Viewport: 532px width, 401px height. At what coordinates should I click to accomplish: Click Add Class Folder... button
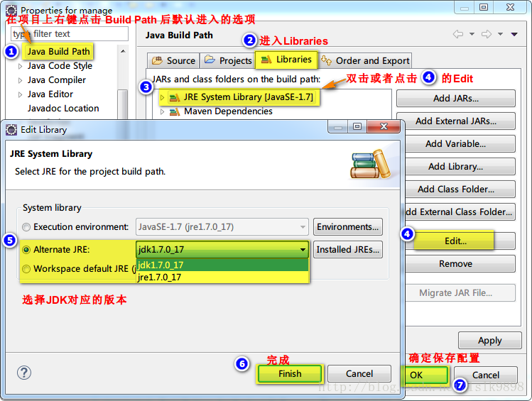click(460, 189)
